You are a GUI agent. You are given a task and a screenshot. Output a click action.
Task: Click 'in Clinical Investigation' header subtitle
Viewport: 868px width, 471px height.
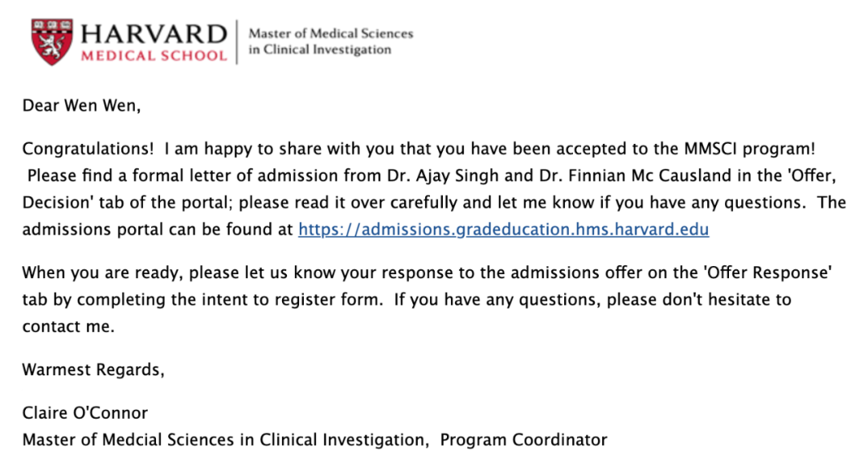pyautogui.click(x=320, y=50)
